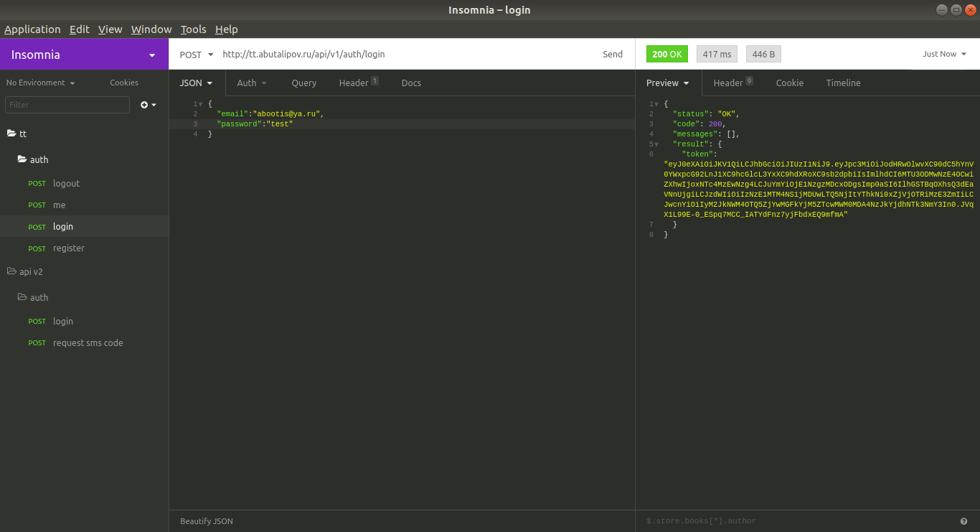Click the "status": "OK" response line
The width and height of the screenshot is (980, 532).
pos(706,114)
